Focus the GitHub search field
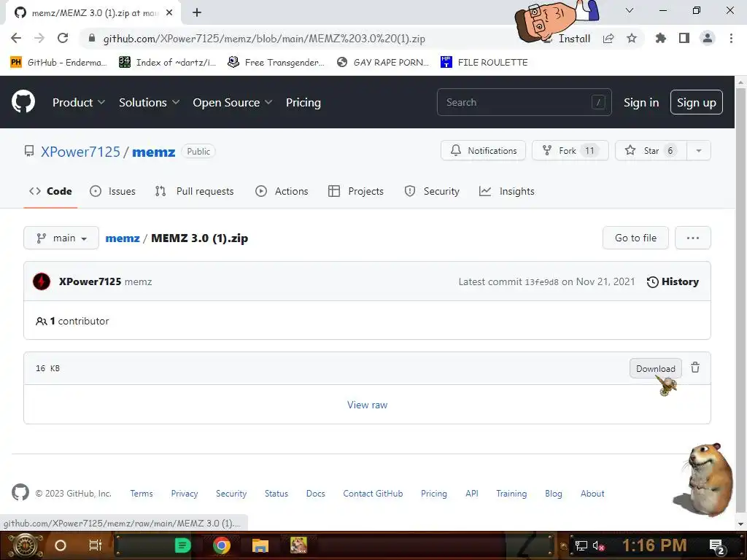 point(524,102)
